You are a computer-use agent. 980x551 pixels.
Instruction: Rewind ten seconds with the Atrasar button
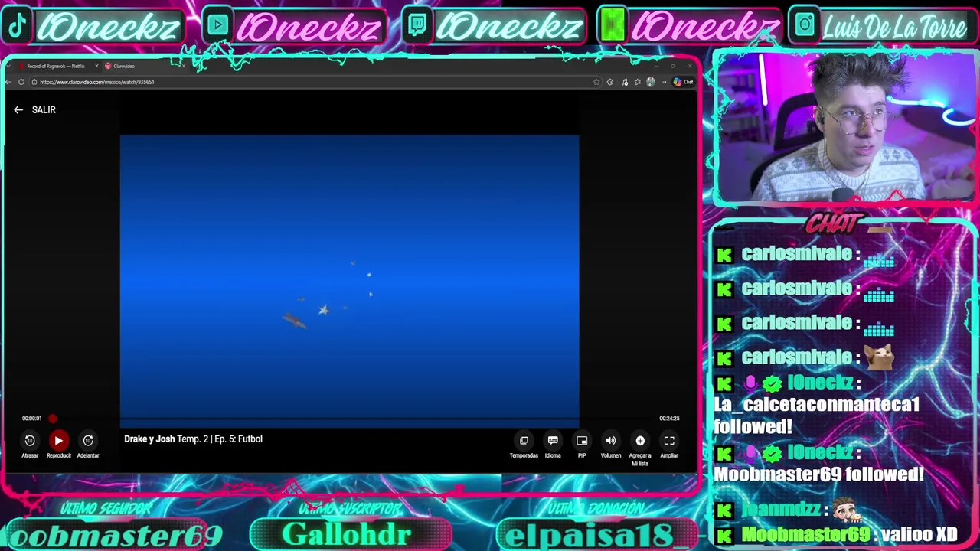pos(29,440)
